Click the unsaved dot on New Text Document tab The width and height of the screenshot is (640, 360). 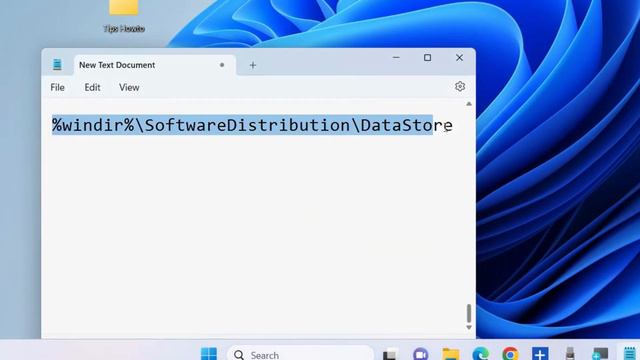[x=222, y=65]
